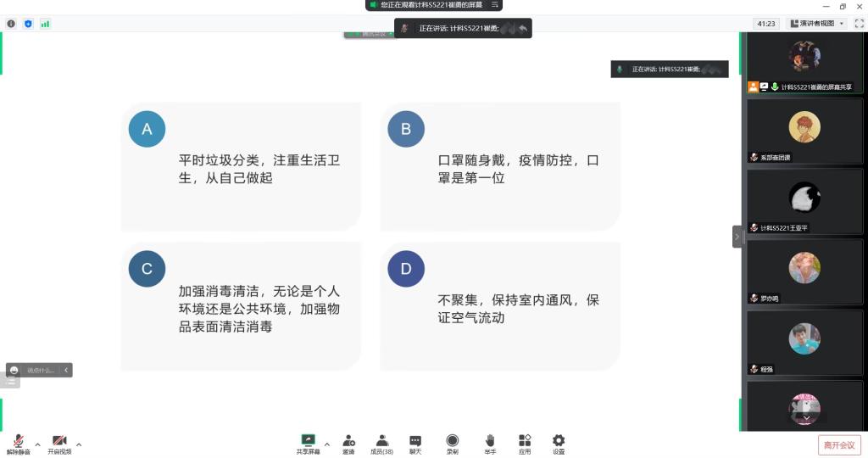Viewport: 868px width, 458px height.
Task: Unmute the microphone (解除静音)
Action: (18, 444)
